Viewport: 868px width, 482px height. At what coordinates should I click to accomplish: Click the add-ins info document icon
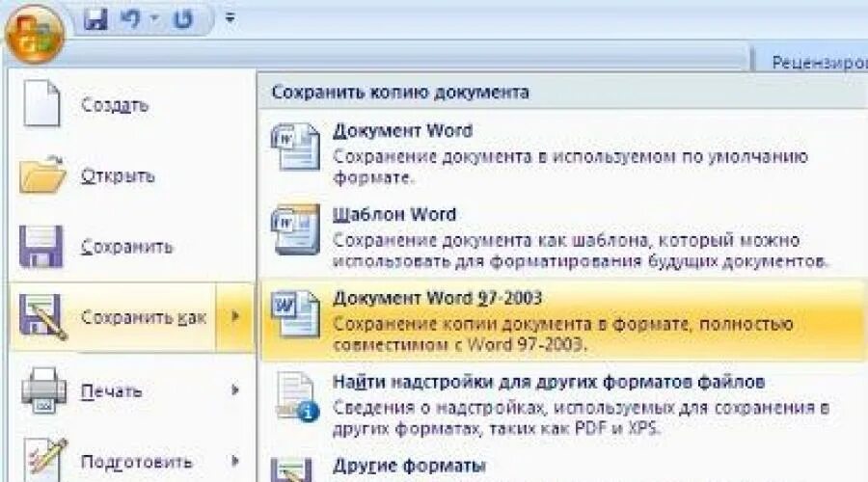point(298,397)
